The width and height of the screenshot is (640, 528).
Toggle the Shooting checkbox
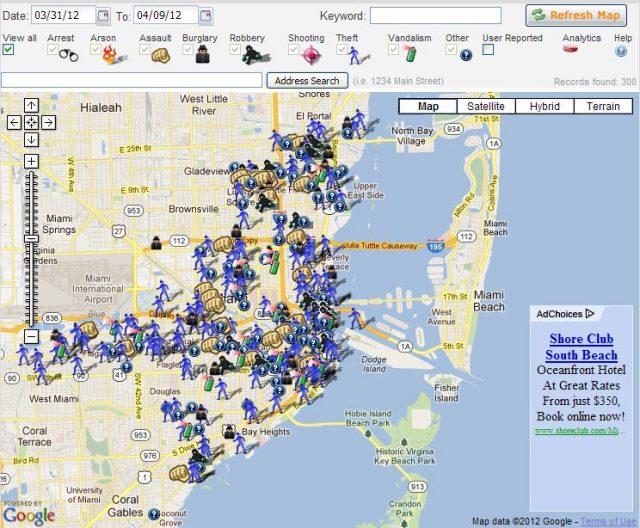(x=293, y=50)
